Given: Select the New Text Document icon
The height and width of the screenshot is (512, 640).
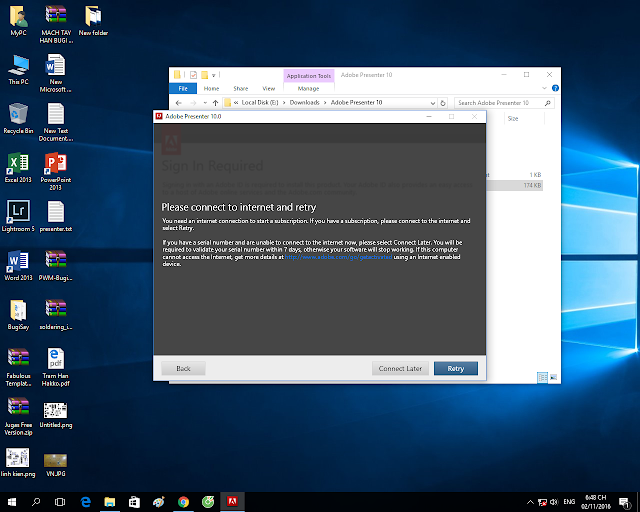Looking at the screenshot, I should [x=56, y=122].
